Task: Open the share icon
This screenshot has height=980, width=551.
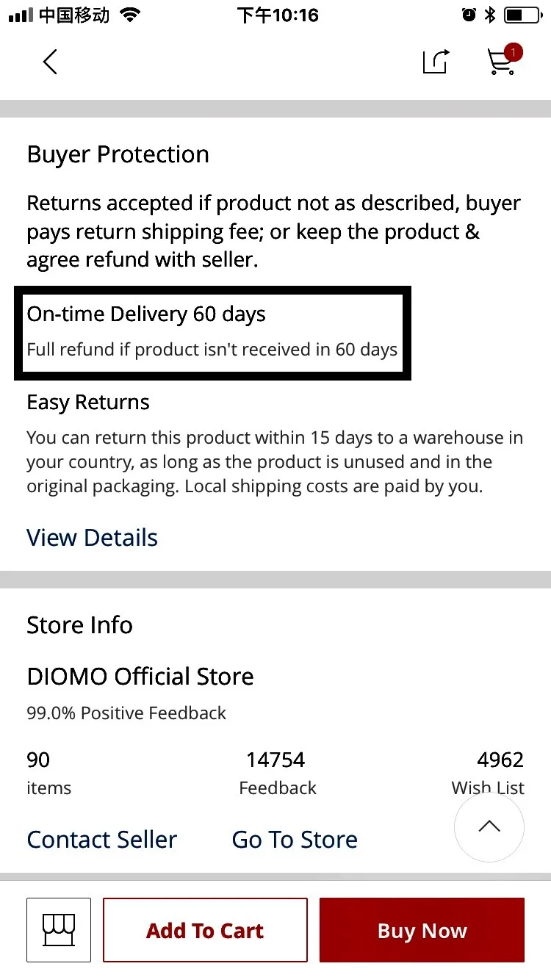Action: [x=436, y=62]
